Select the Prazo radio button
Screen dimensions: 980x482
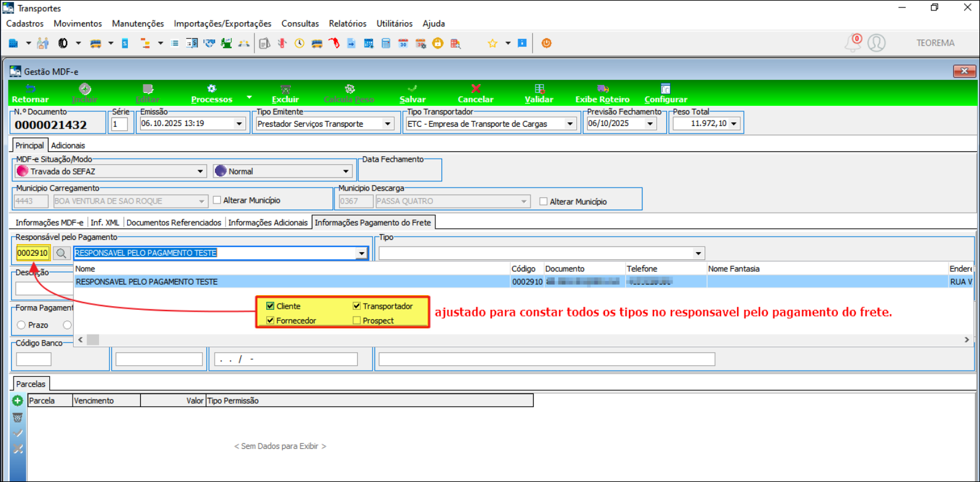point(22,325)
